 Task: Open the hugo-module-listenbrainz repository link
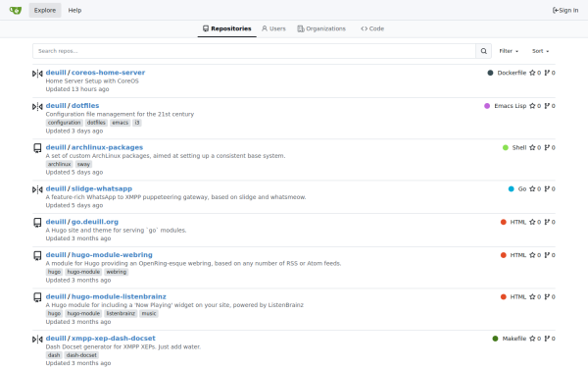(x=119, y=296)
